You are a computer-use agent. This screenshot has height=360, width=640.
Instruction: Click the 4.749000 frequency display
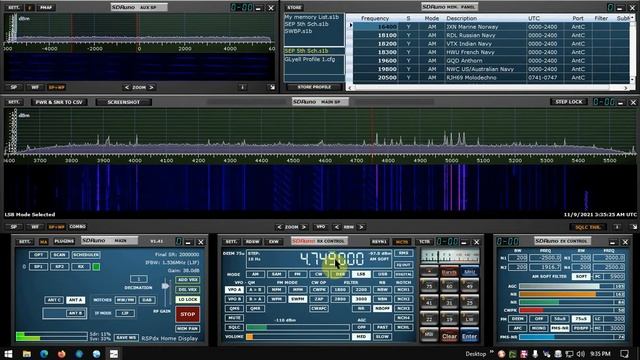tap(331, 259)
